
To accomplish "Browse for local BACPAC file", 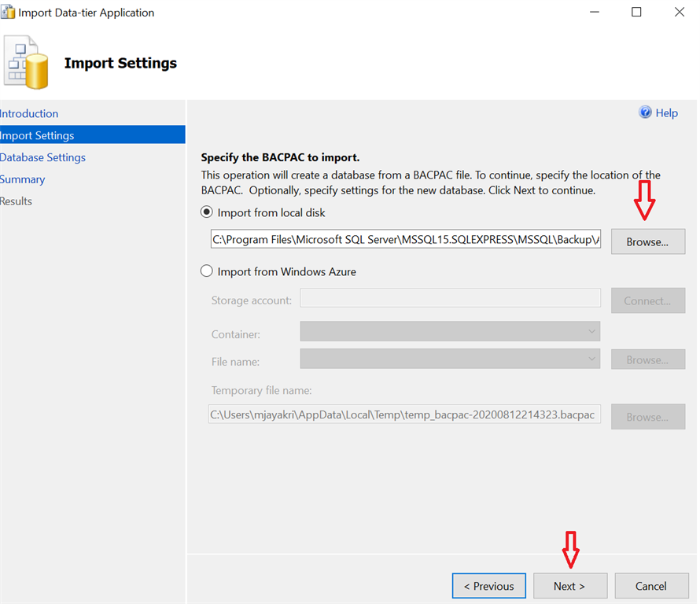I will click(x=647, y=241).
